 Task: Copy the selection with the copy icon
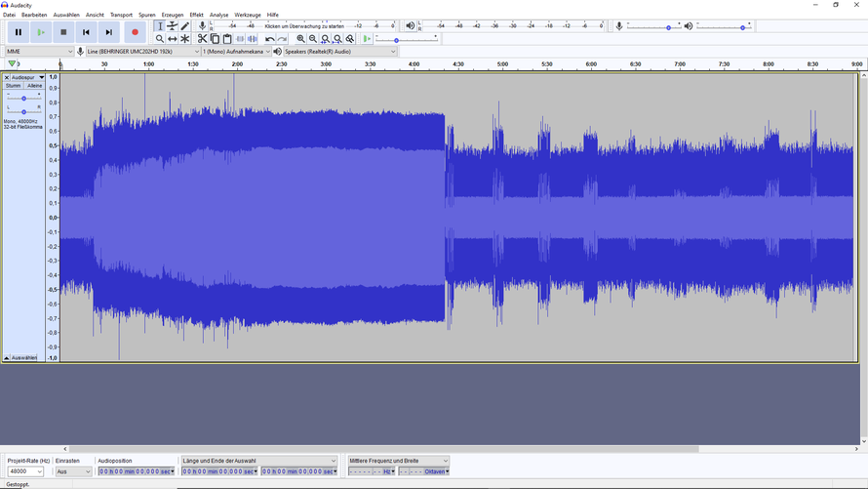point(215,39)
